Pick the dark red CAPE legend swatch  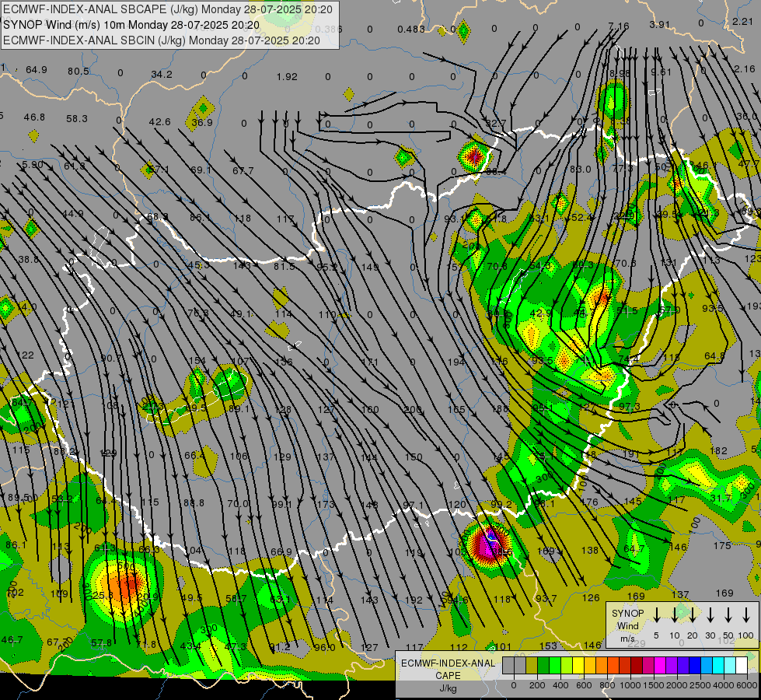click(637, 665)
